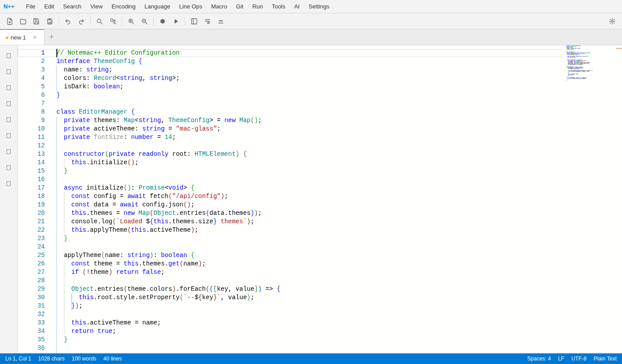The height and width of the screenshot is (364, 622).
Task: Save all open documents
Action: 50,21
